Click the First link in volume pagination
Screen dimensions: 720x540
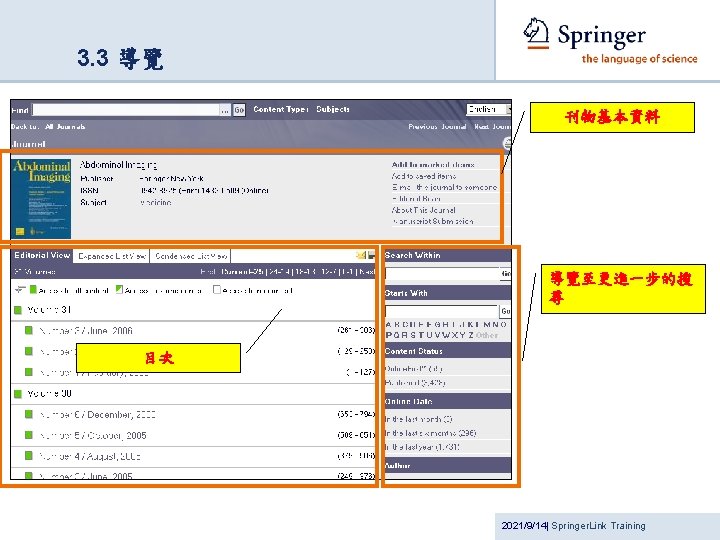pyautogui.click(x=208, y=272)
